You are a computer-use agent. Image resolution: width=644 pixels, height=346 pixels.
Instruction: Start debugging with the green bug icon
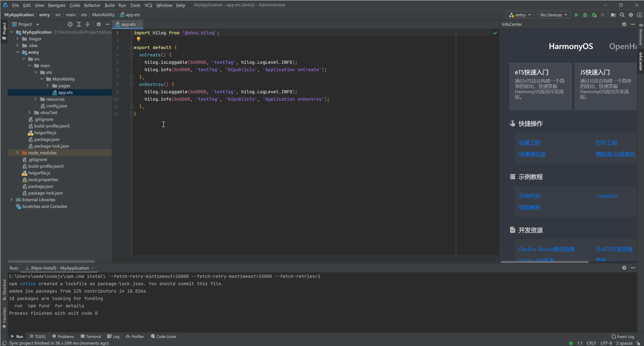pyautogui.click(x=585, y=15)
